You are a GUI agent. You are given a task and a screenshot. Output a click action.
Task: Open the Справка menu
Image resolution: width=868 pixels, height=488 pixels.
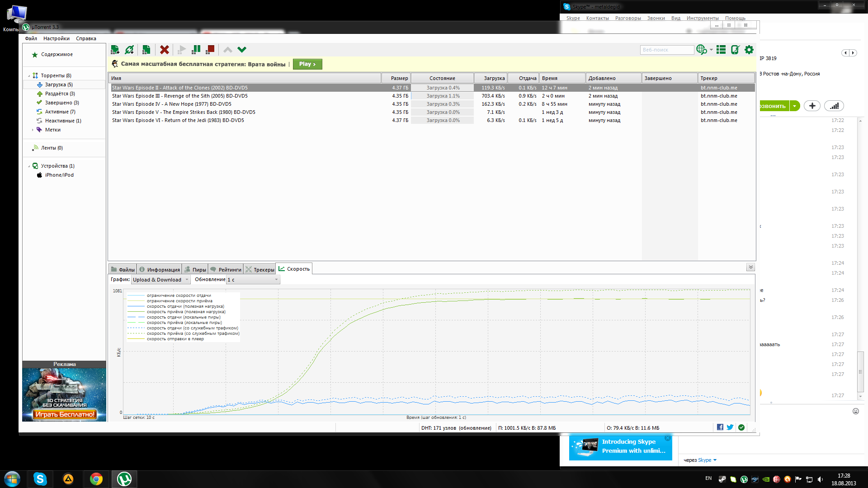click(x=86, y=38)
